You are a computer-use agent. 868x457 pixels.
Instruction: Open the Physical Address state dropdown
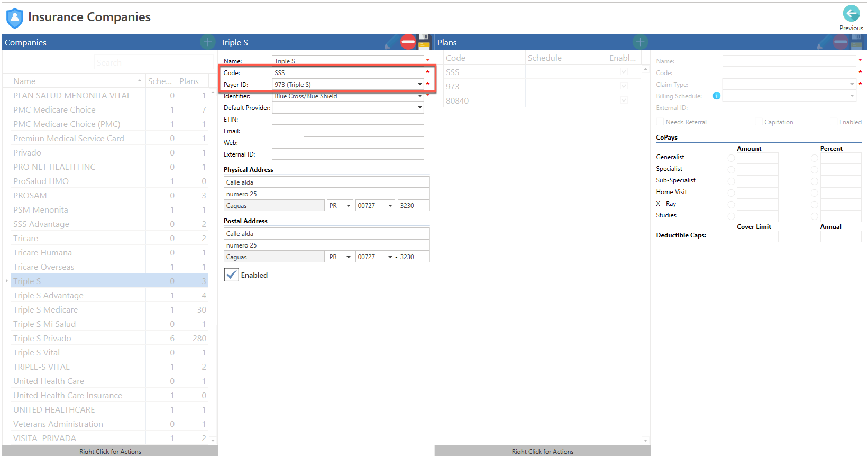348,205
